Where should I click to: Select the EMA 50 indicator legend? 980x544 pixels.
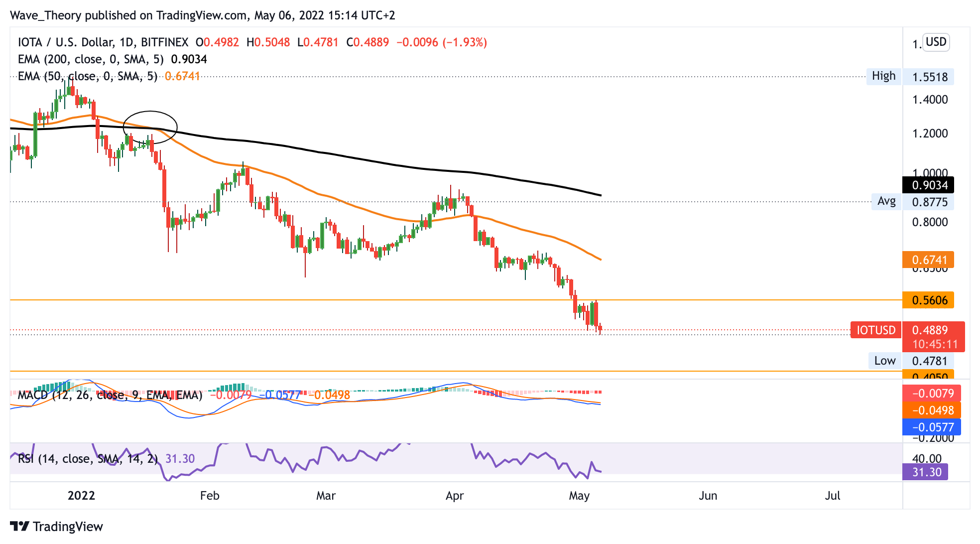(x=87, y=76)
